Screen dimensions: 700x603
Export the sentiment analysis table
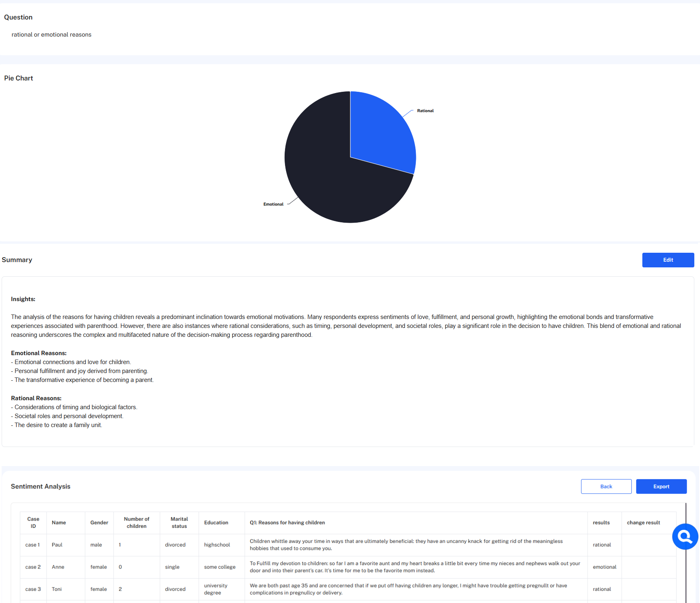[x=661, y=486]
